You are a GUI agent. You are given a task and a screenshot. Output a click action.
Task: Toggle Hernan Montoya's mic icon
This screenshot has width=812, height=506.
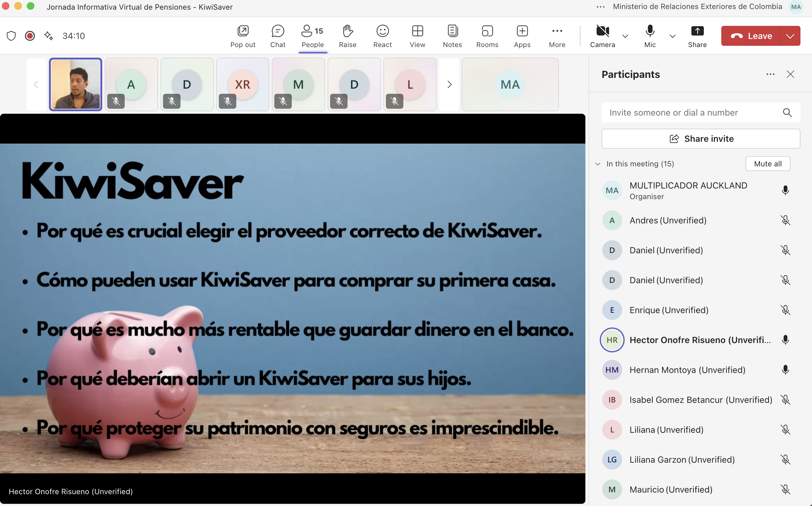pyautogui.click(x=785, y=370)
